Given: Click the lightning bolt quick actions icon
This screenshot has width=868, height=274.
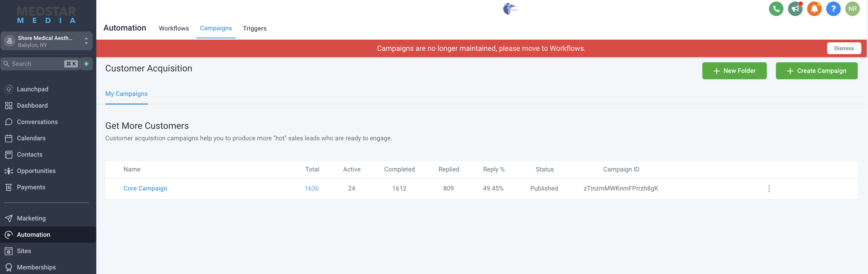Looking at the screenshot, I should (x=86, y=64).
